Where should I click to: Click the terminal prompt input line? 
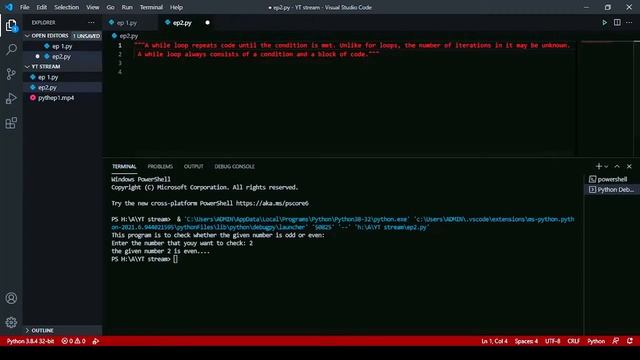[176, 259]
